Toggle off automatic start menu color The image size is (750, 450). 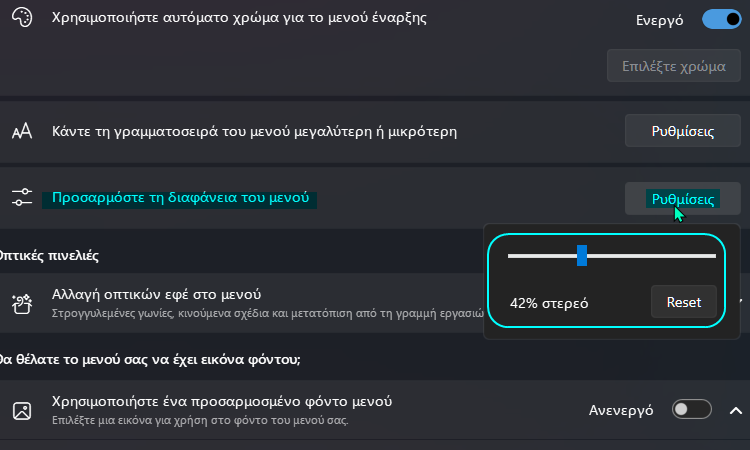click(x=721, y=20)
